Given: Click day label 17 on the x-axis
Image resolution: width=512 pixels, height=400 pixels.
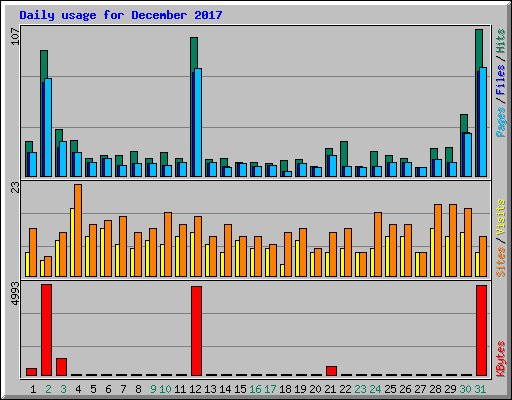Looking at the screenshot, I should (x=270, y=389).
